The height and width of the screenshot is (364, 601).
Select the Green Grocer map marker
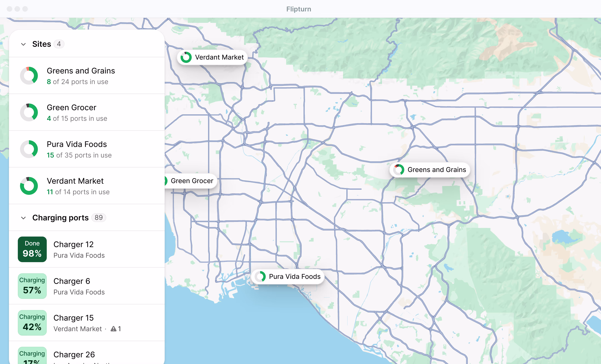pyautogui.click(x=192, y=181)
